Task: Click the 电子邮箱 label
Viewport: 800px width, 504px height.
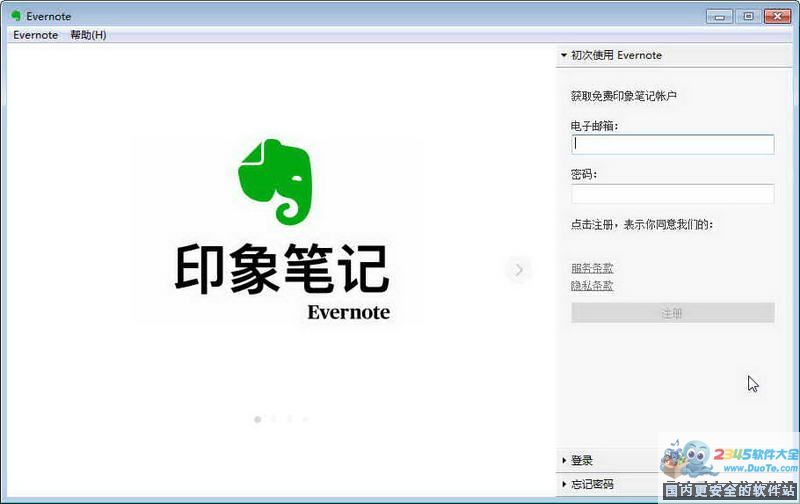Action: tap(592, 126)
